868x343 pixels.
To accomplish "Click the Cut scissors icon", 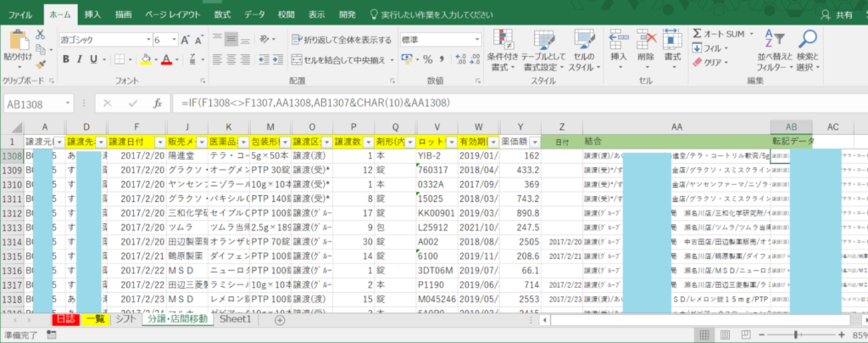I will click(40, 35).
